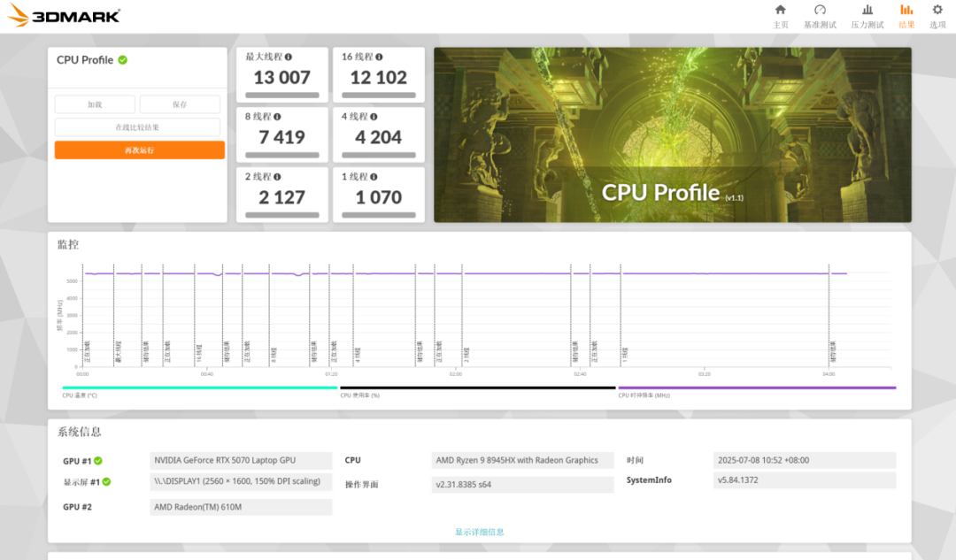
Task: Open the 压力测试 stress test section
Action: [x=867, y=17]
